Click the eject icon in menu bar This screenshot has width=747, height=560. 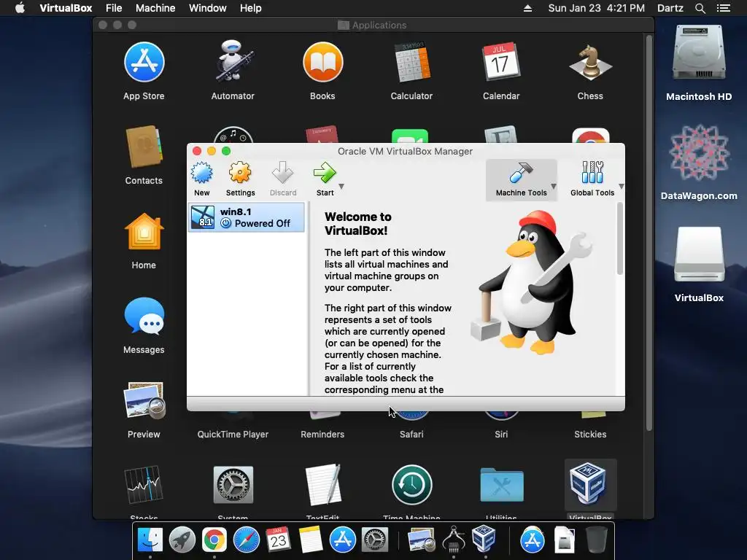(528, 8)
